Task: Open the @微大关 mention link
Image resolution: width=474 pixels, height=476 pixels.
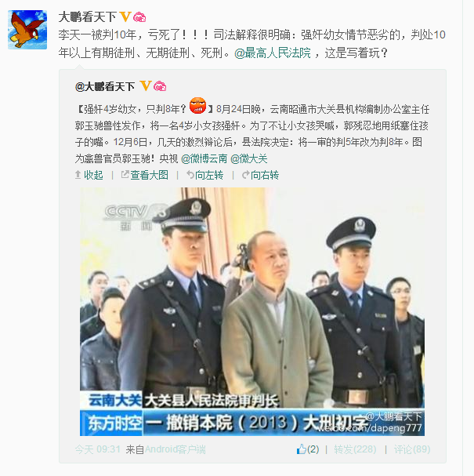Action: click(249, 158)
